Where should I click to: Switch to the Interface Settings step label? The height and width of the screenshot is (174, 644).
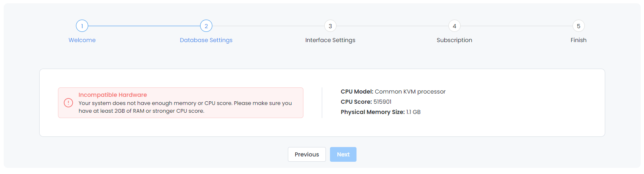click(x=330, y=40)
